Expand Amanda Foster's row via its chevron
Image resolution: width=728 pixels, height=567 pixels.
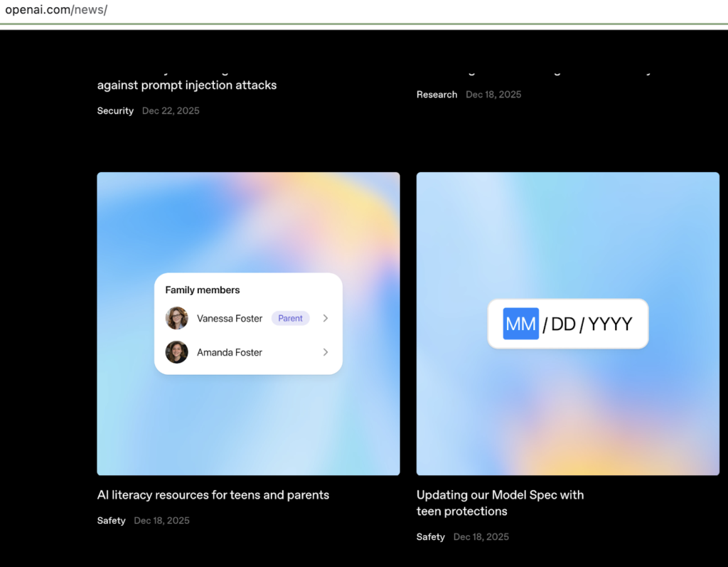(x=326, y=352)
